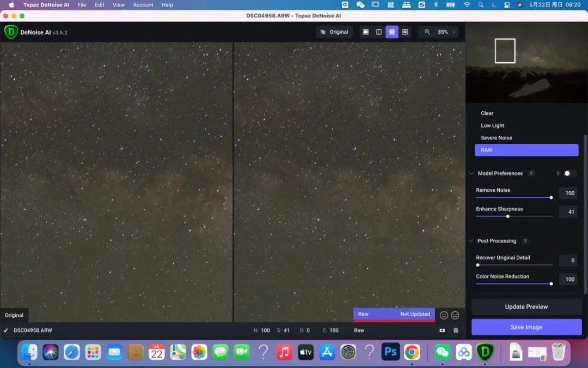Image resolution: width=588 pixels, height=368 pixels.
Task: Uncheck the DSC04958.ARW file checkmark
Action: click(x=5, y=330)
